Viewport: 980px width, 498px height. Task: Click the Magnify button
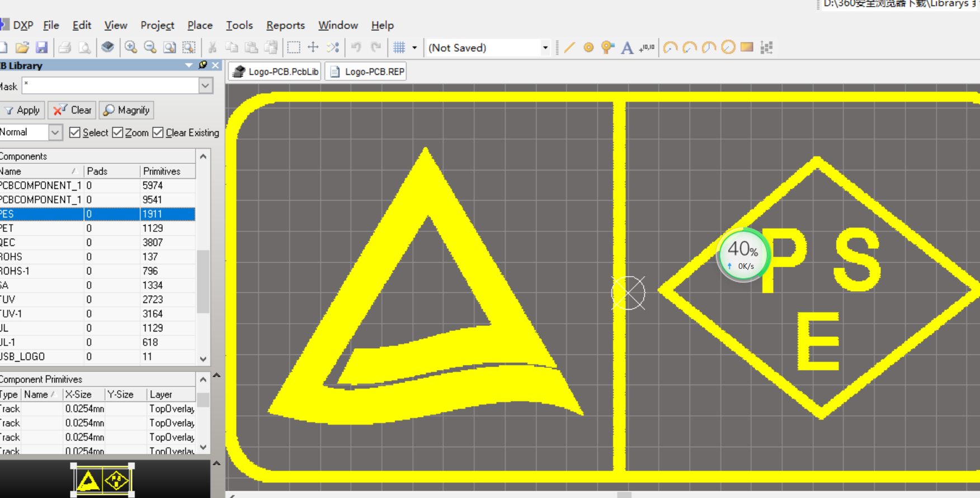126,110
